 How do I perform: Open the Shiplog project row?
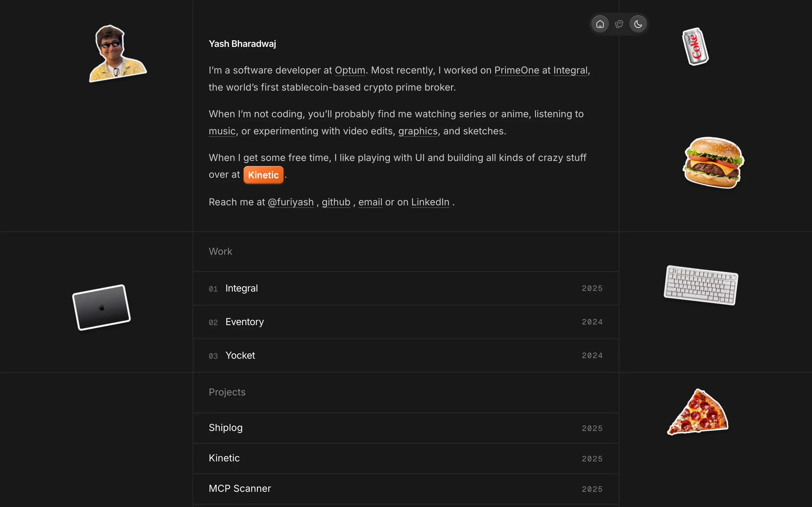[406, 428]
